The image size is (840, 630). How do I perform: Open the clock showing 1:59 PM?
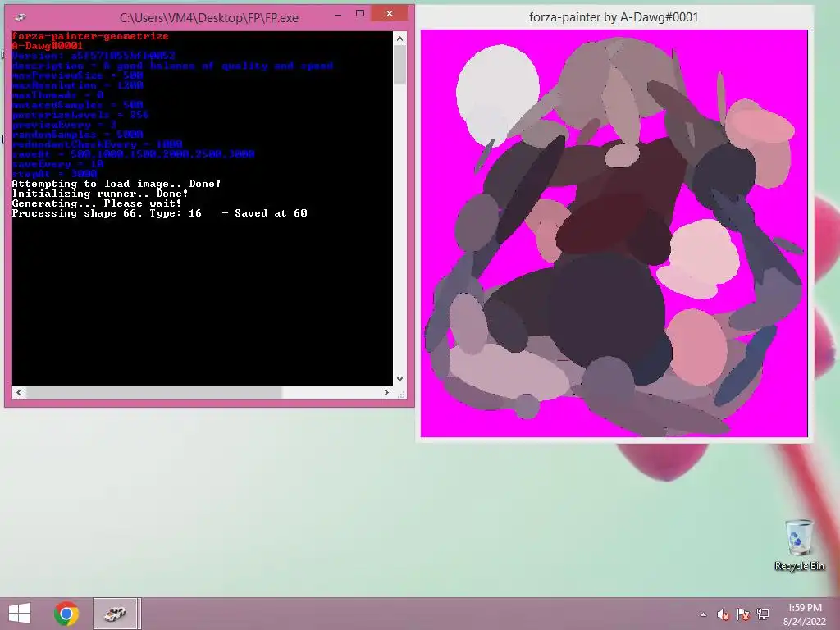tap(805, 614)
